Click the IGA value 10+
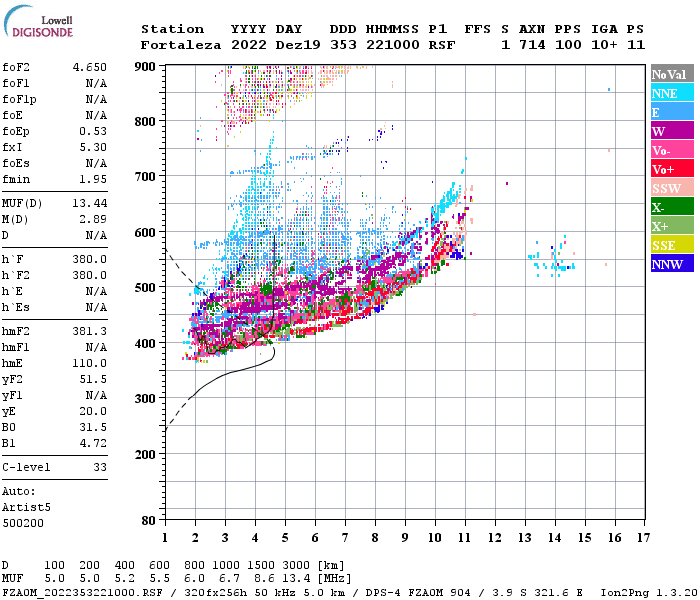This screenshot has height=600, width=700. (x=604, y=45)
